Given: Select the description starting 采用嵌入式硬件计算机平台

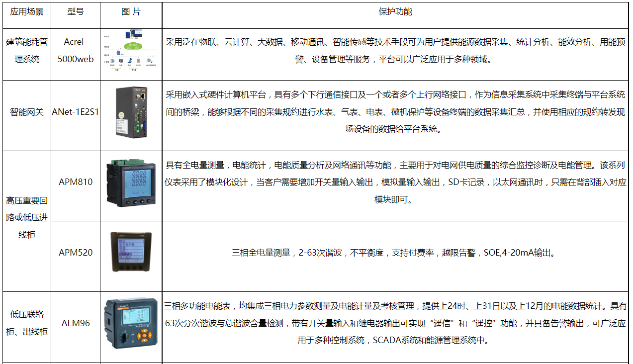Looking at the screenshot, I should coord(395,112).
